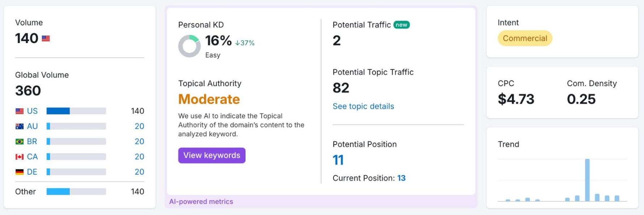Toggle the 37% decrease indicator
644x215 pixels.
pos(244,43)
